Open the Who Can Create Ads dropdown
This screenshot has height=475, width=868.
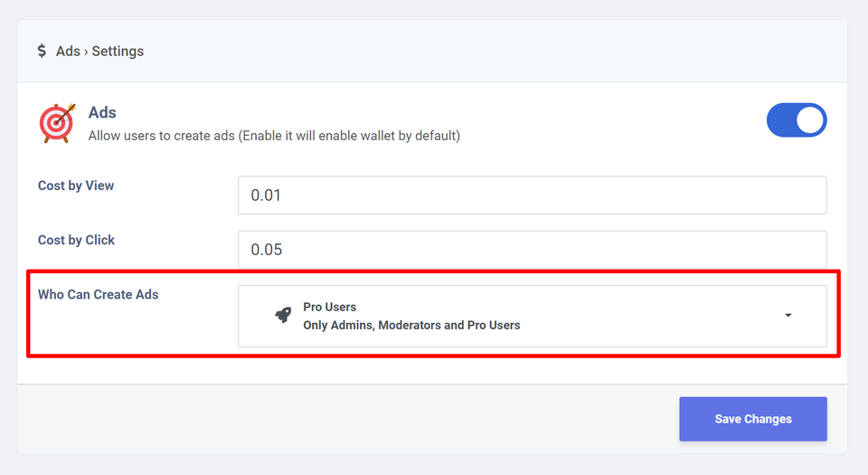[x=533, y=316]
